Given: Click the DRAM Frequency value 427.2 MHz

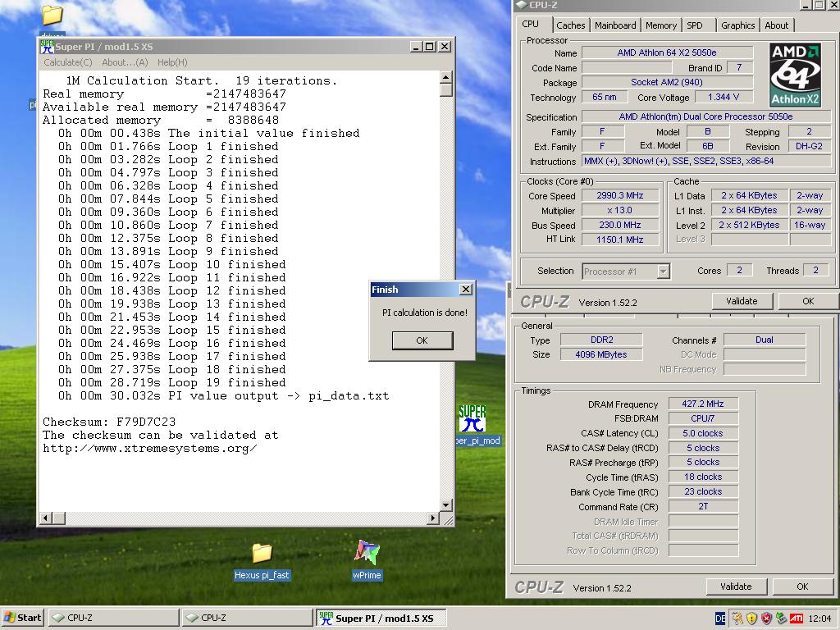Looking at the screenshot, I should coord(703,404).
